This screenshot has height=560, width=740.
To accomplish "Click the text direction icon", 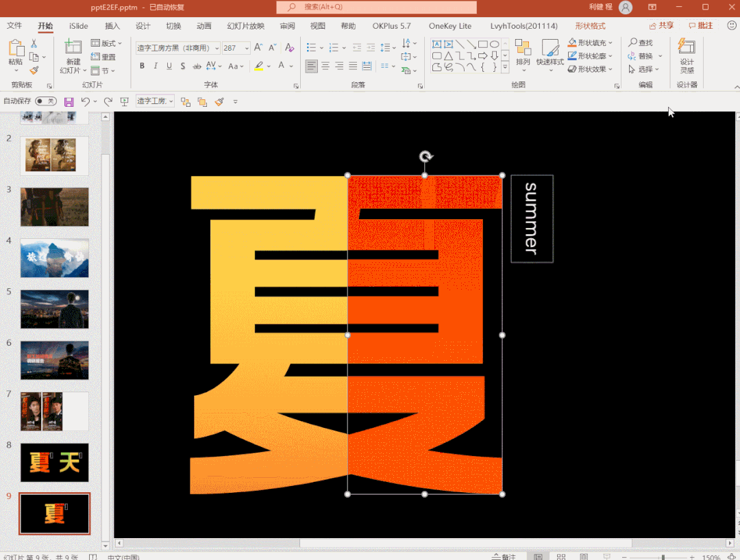I will pos(406,43).
